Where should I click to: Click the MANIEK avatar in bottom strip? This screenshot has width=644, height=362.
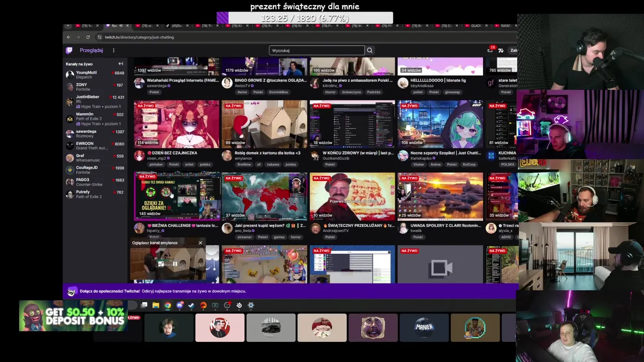(x=424, y=328)
